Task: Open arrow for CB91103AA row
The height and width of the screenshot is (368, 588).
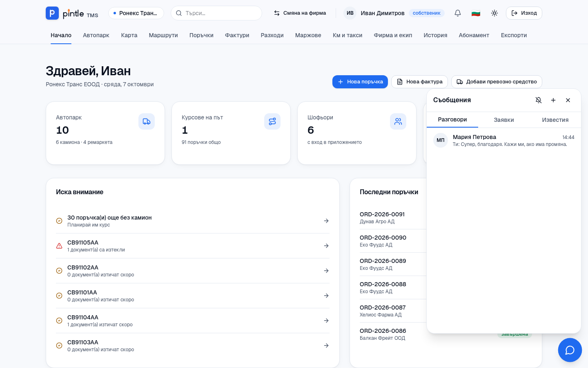Action: coord(326,346)
